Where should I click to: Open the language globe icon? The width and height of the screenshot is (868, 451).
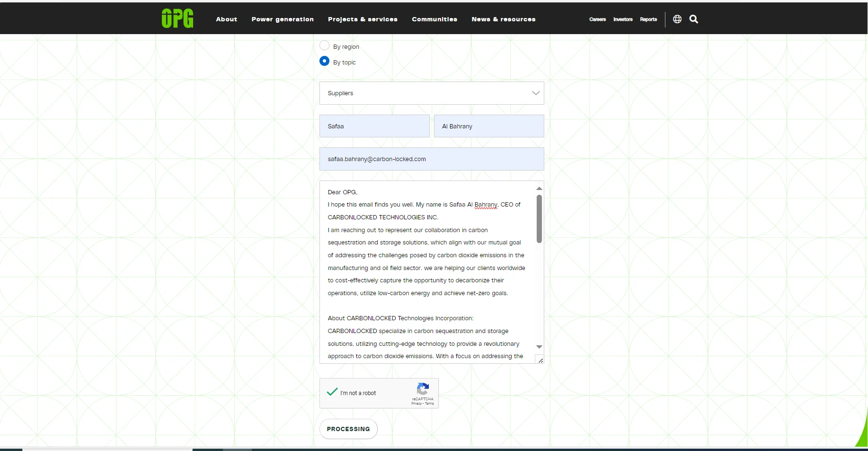click(x=677, y=19)
